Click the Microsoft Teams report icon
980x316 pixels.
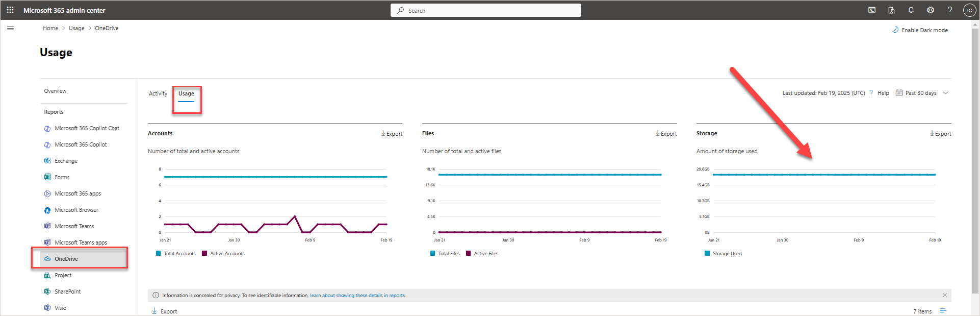tap(47, 226)
